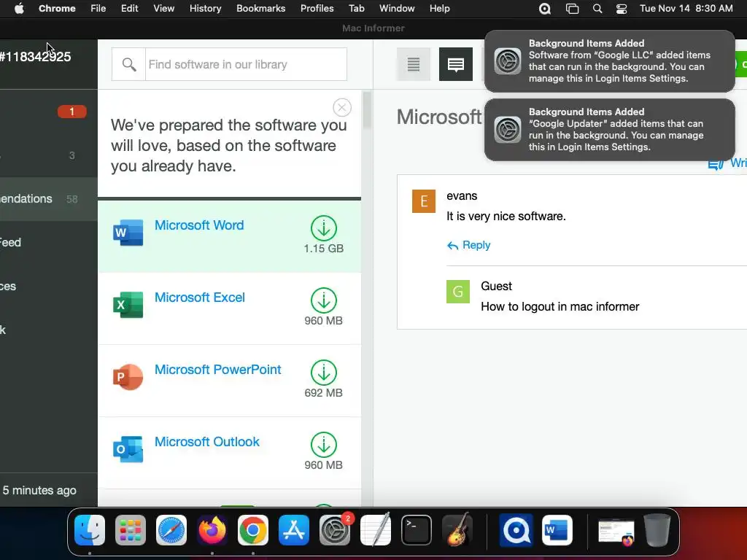Screen dimensions: 747x560
Task: Switch to the comments view icon
Action: point(456,64)
